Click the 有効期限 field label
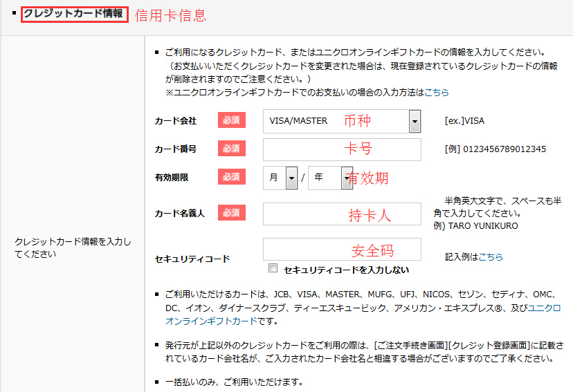The width and height of the screenshot is (573, 392). (x=172, y=178)
